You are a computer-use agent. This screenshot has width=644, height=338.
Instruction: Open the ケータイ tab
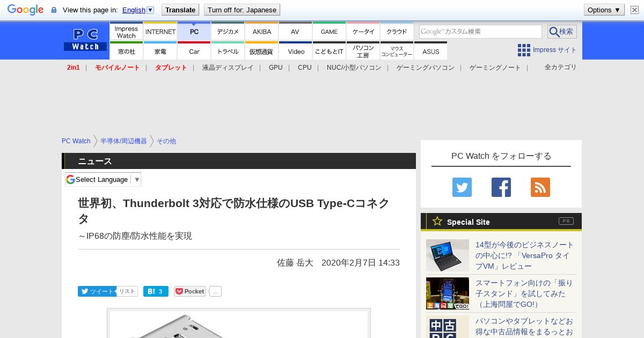click(363, 31)
